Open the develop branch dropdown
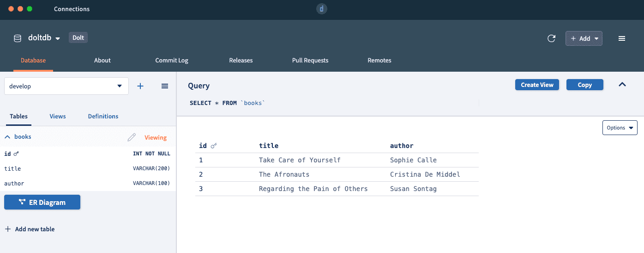This screenshot has height=253, width=644. coord(66,86)
